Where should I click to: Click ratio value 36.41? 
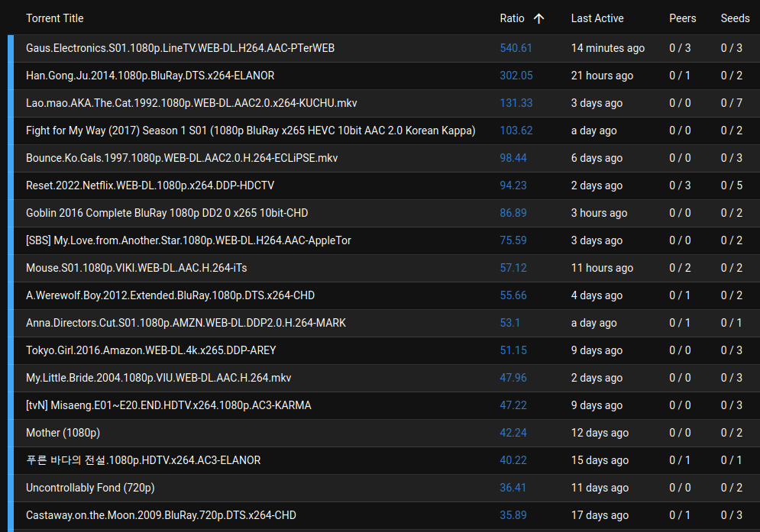[x=513, y=488]
